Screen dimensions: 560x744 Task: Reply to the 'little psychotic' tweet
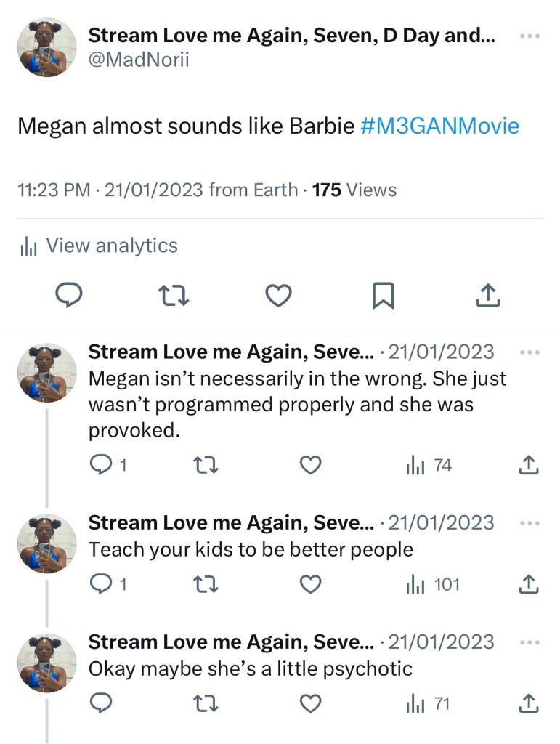[102, 703]
